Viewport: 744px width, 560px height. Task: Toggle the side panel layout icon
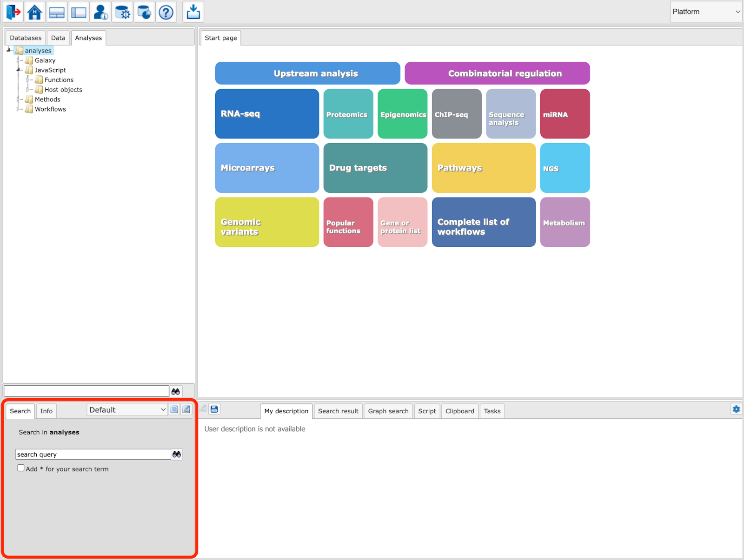tap(79, 12)
